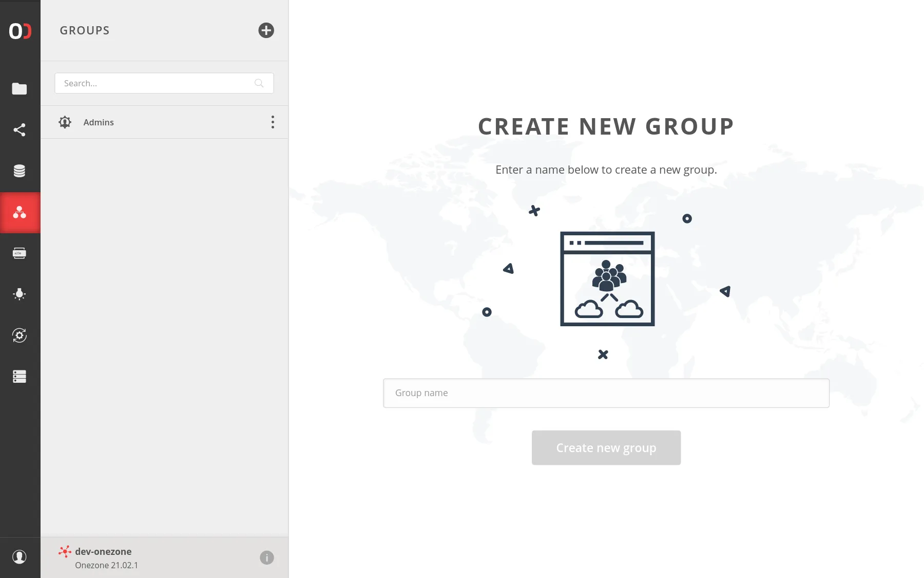Open the Automation section in the sidebar
924x578 pixels.
point(20,335)
